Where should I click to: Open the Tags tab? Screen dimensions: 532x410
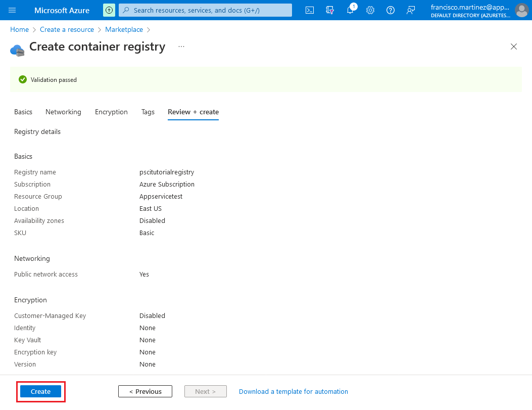point(148,112)
